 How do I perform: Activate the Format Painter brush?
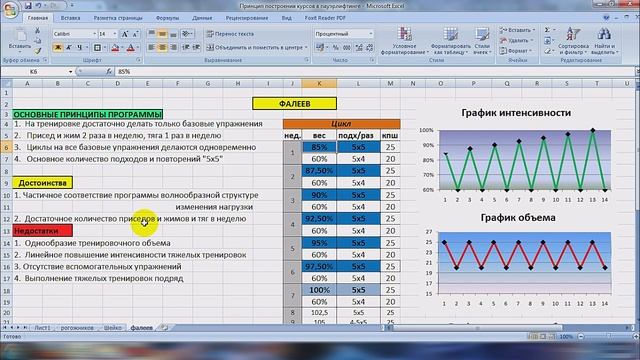click(x=37, y=51)
